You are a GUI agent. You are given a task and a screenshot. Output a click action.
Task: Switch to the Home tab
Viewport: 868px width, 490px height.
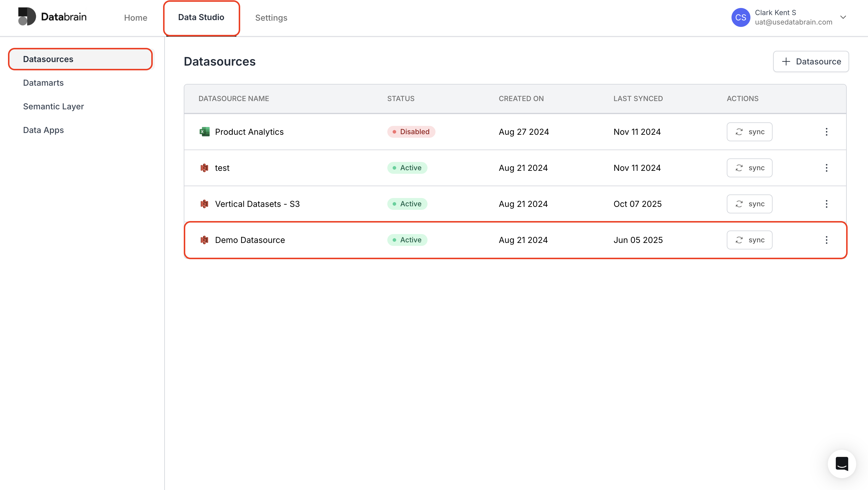(135, 17)
